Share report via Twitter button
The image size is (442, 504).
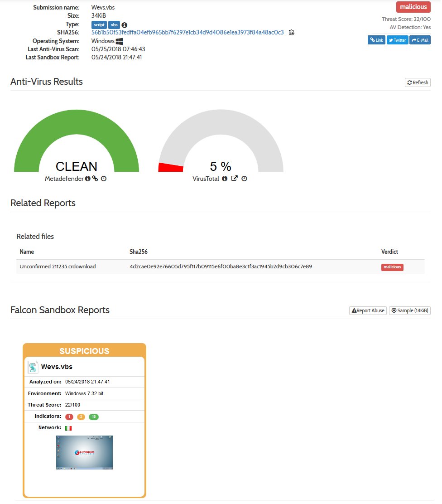tap(397, 40)
